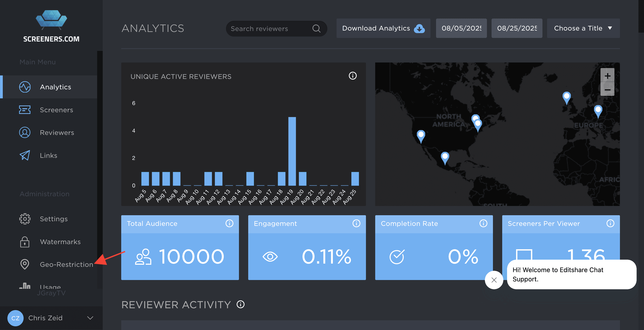Open the Choose a Title dropdown

coord(583,28)
